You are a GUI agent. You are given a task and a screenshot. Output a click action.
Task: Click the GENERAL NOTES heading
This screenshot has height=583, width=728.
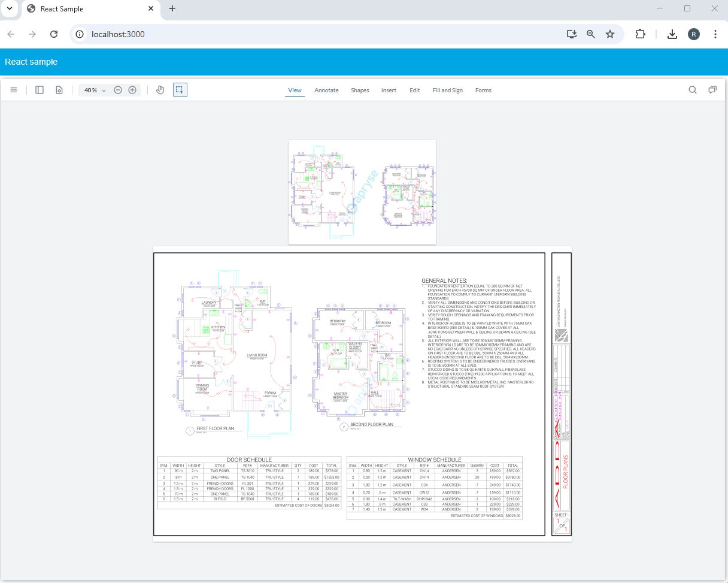coord(444,280)
